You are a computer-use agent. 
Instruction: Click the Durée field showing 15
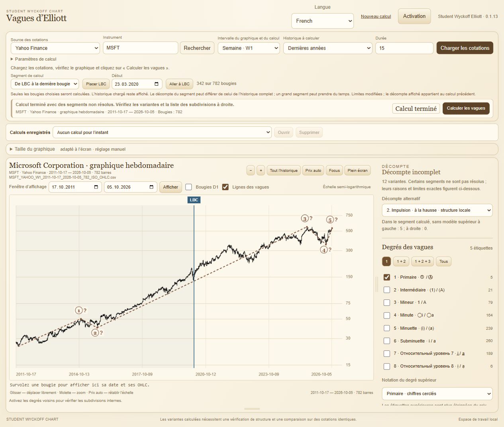tap(404, 48)
